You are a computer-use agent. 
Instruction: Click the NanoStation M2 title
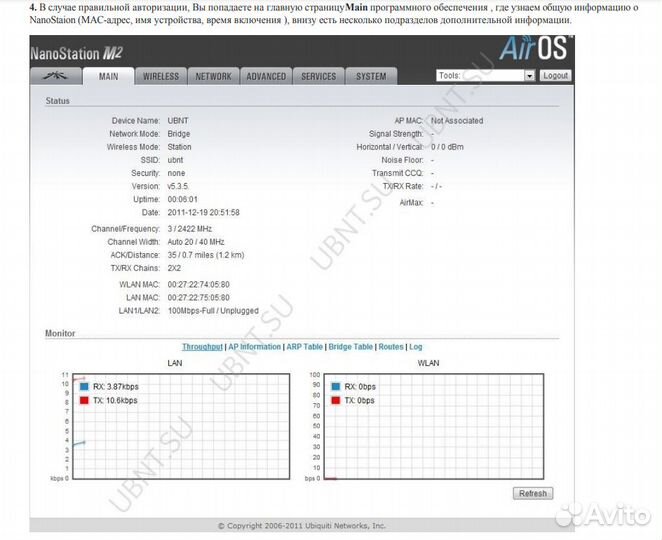tap(76, 54)
